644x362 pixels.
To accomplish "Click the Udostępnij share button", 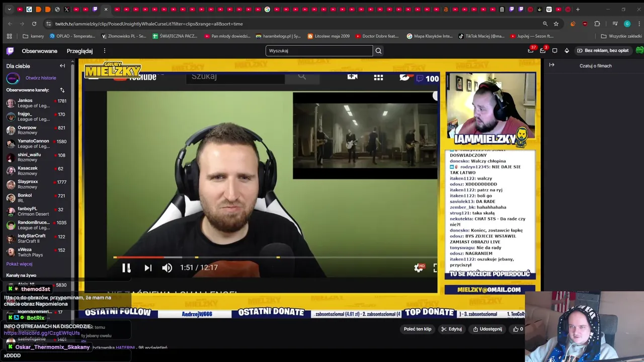I will (487, 329).
